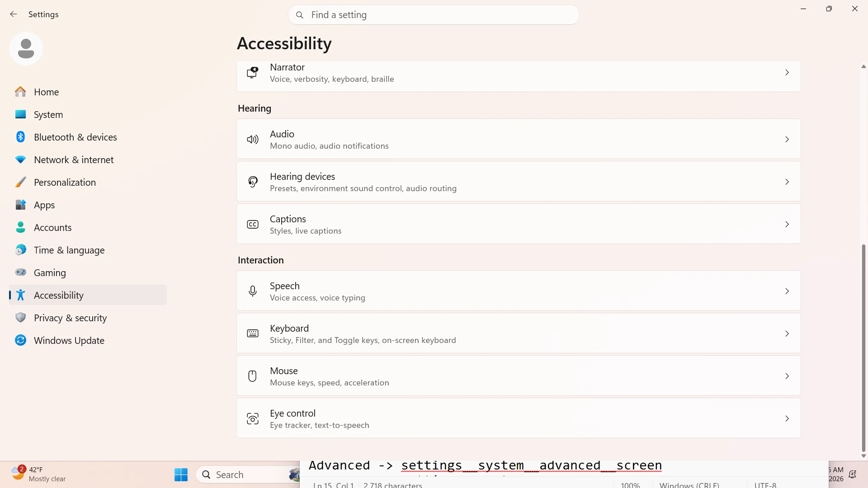Click the 'Accounts' sidebar label
868x488 pixels.
53,227
